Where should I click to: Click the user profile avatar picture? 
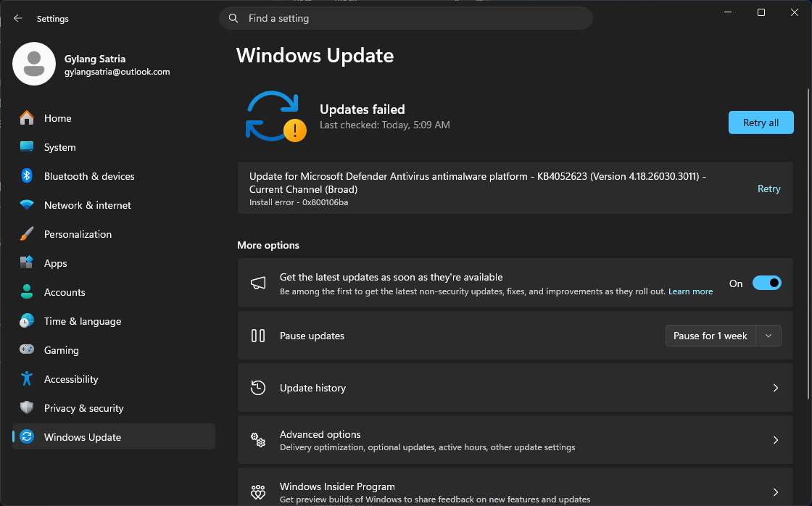click(34, 64)
